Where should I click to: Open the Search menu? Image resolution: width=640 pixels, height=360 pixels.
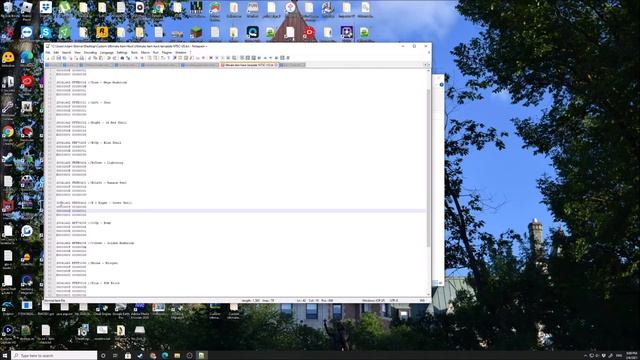tap(66, 53)
